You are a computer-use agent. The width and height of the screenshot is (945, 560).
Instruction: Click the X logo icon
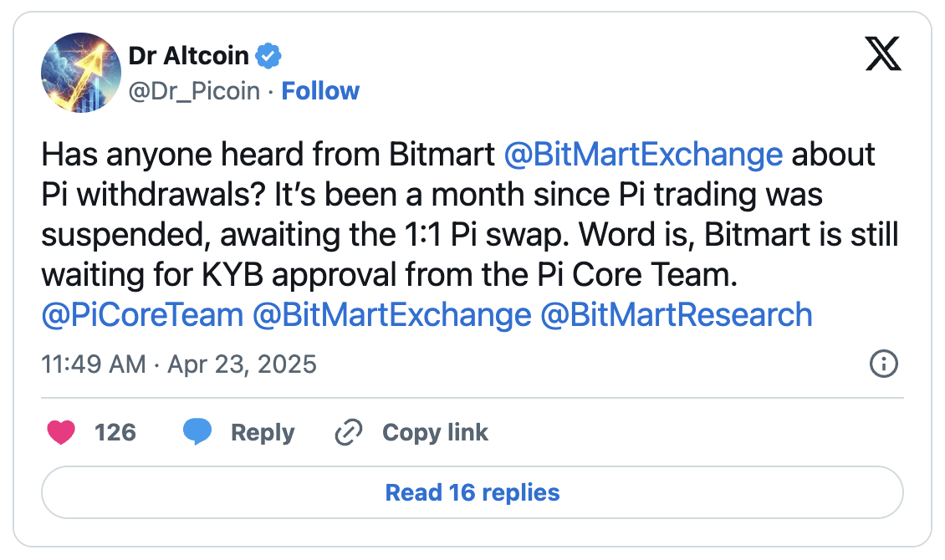[x=882, y=55]
